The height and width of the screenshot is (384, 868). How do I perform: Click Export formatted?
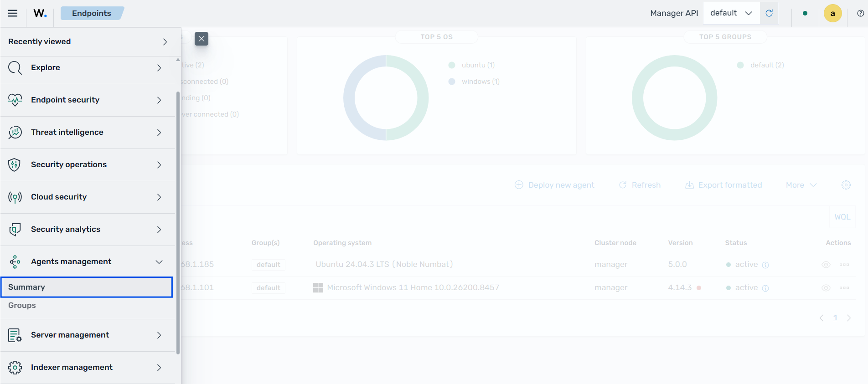pos(723,185)
